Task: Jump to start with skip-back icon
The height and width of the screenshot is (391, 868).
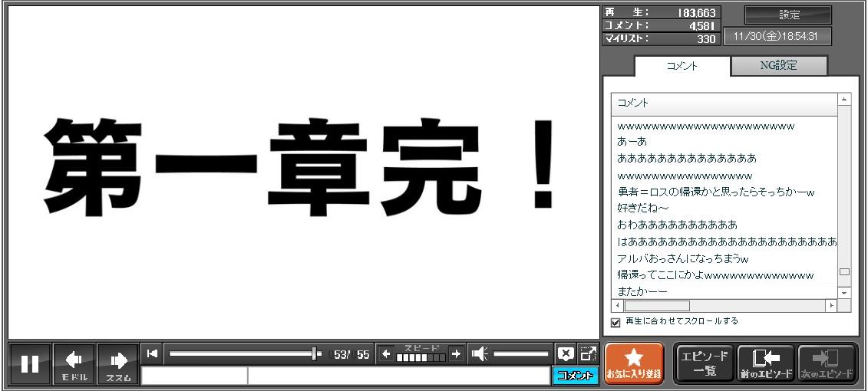Action: pos(152,353)
